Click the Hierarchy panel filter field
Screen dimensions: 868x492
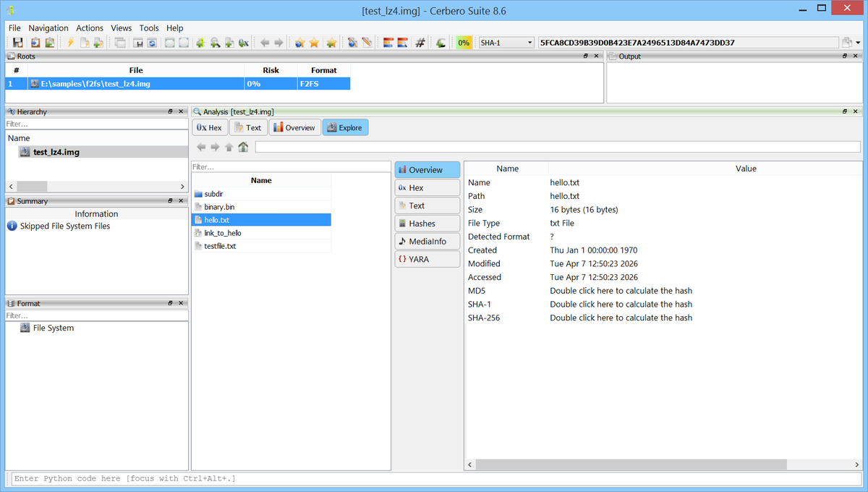tap(96, 124)
